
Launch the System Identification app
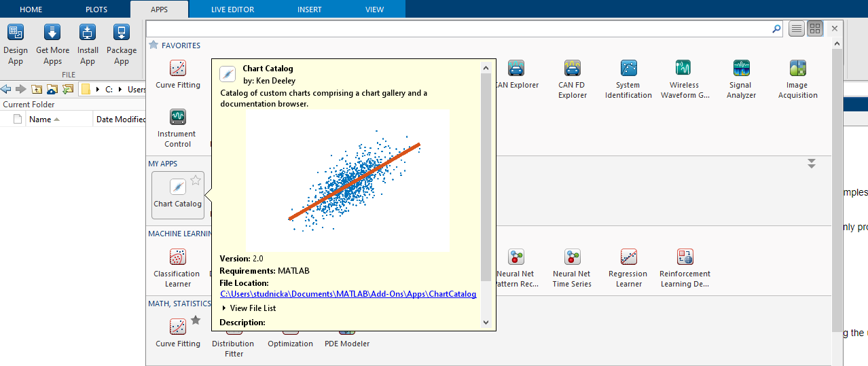[x=628, y=79]
